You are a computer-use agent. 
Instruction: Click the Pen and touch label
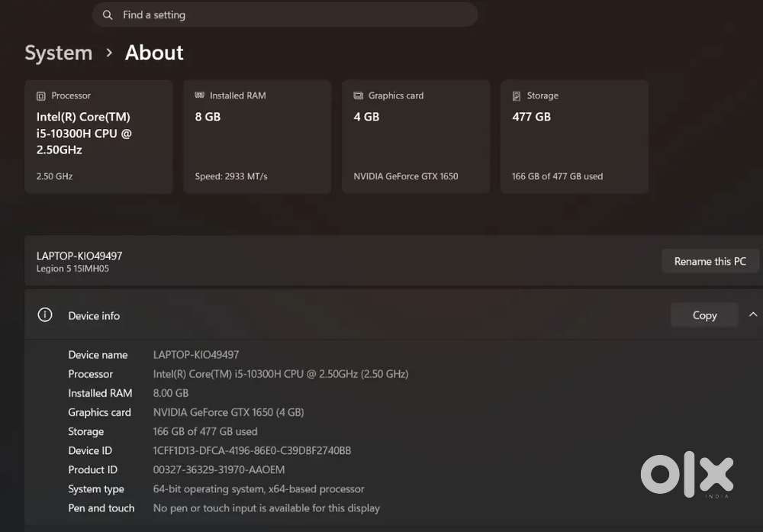tap(101, 508)
